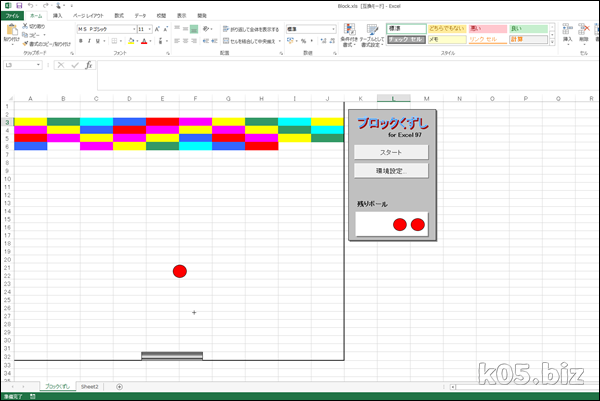The height and width of the screenshot is (401, 600).
Task: Toggle Bold formatting
Action: point(81,41)
